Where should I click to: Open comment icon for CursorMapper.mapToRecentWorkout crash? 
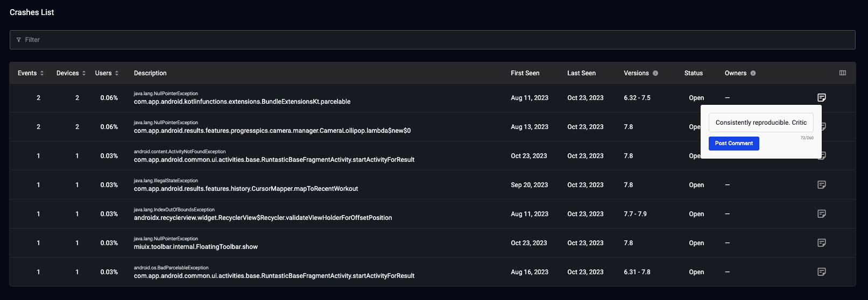pos(822,185)
